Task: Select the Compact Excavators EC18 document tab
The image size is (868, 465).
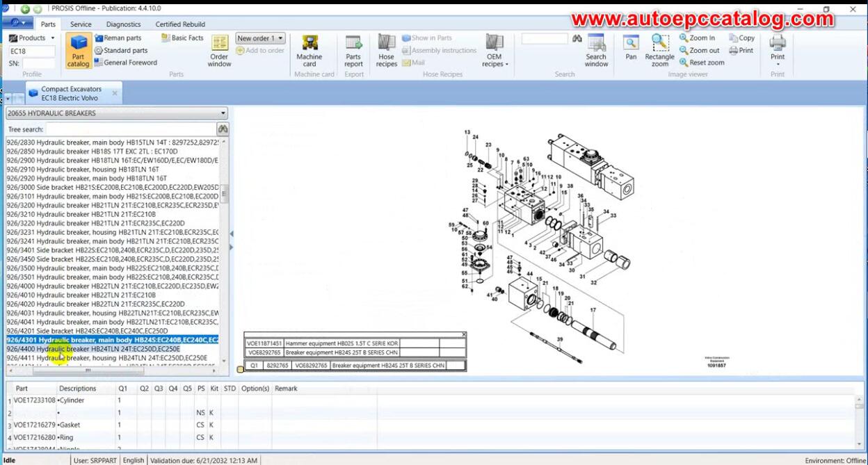Action: (72, 93)
